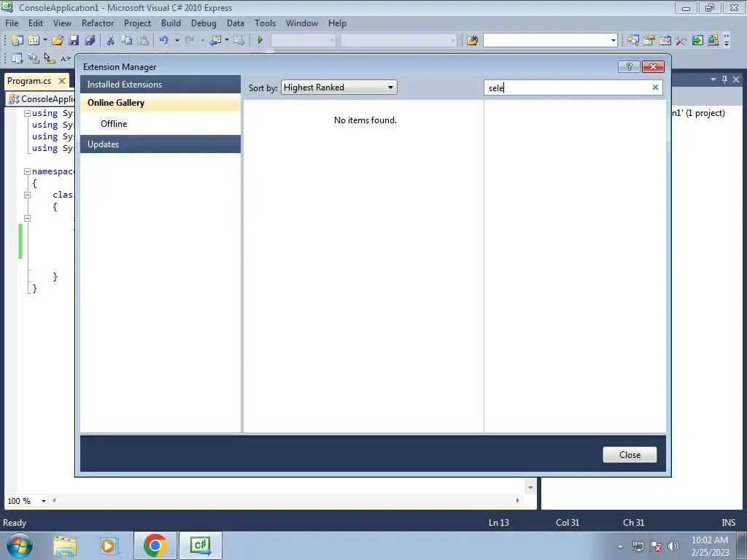Collapse the namespace code block
The height and width of the screenshot is (560, 747).
pos(27,171)
